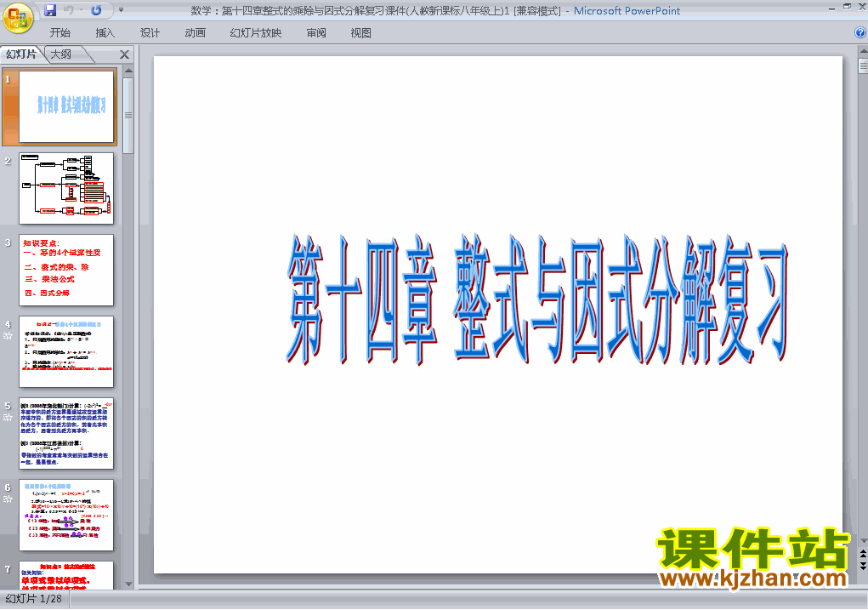The height and width of the screenshot is (610, 868).
Task: Restore down the PowerPoint window
Action: 847,8
